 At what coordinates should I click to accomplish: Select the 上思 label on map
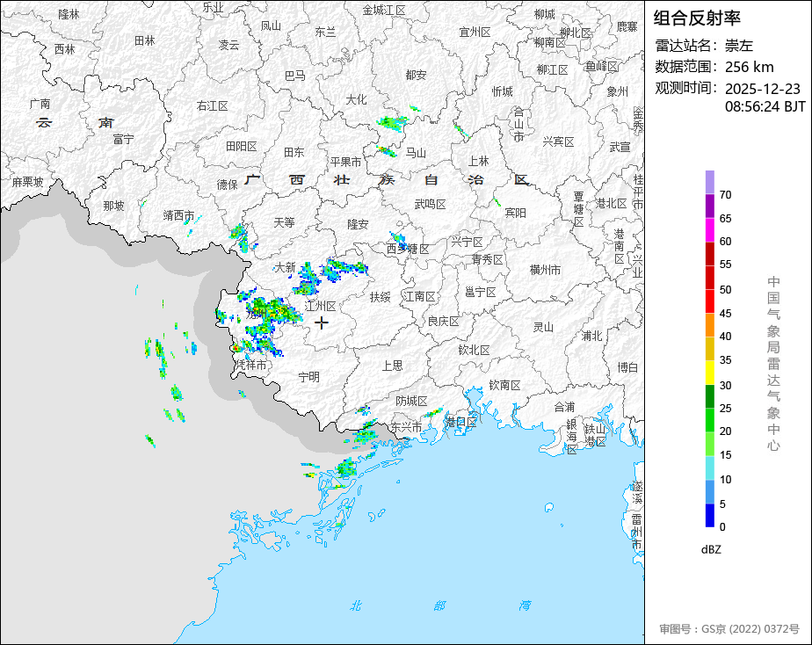tap(392, 365)
